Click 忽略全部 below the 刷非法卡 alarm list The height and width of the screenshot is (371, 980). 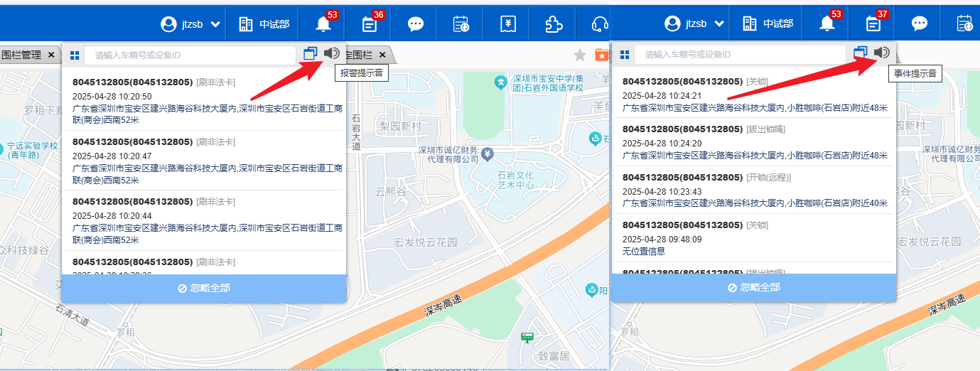pos(204,288)
